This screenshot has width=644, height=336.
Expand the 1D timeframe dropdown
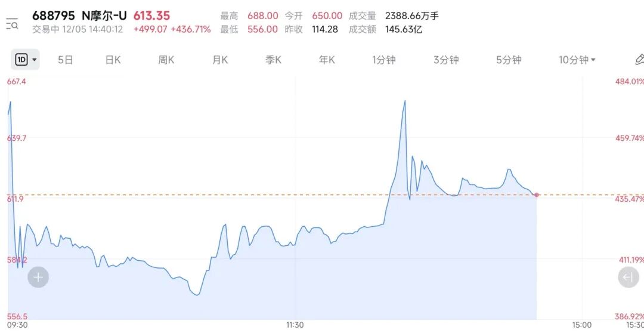[26, 60]
